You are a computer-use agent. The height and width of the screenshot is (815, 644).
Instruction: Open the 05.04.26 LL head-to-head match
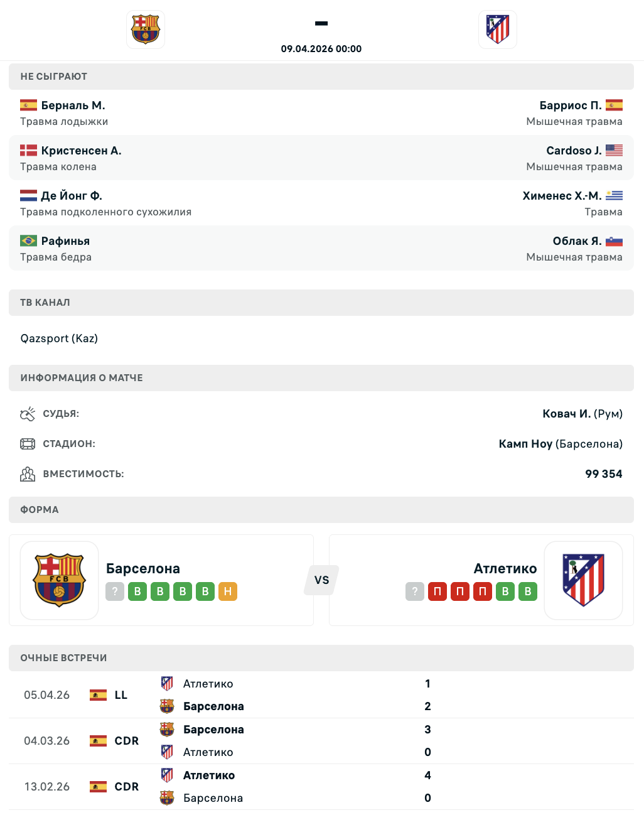(321, 695)
